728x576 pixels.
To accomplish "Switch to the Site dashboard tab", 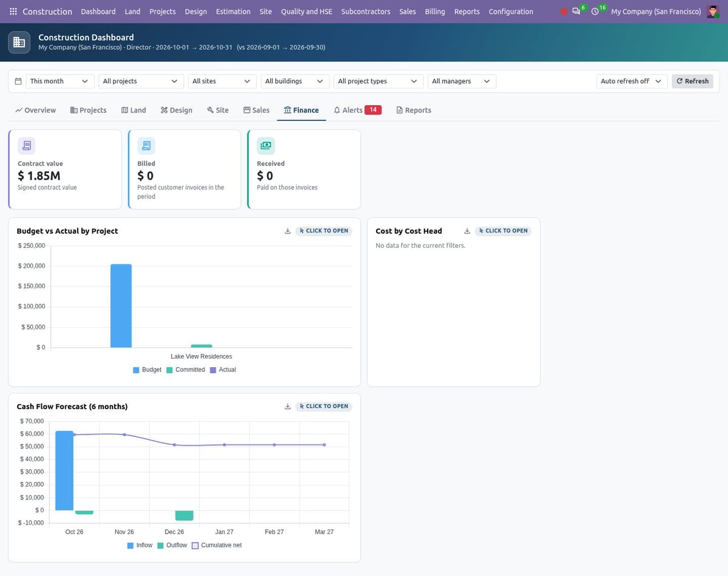I will click(x=218, y=110).
